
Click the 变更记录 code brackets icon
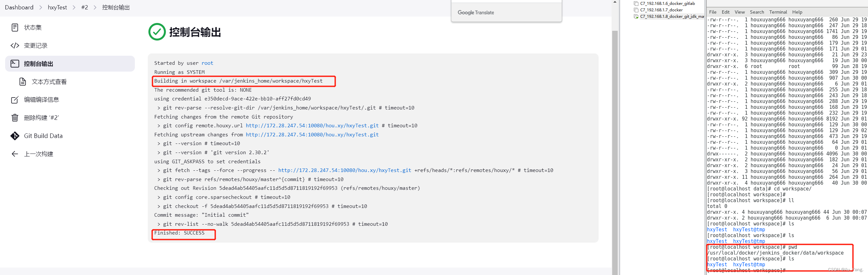coord(15,46)
